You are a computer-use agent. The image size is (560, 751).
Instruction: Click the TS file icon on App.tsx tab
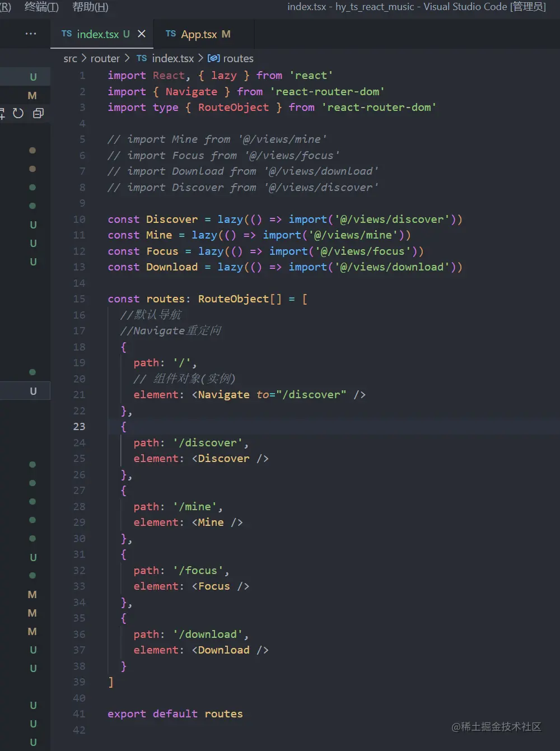pos(171,34)
